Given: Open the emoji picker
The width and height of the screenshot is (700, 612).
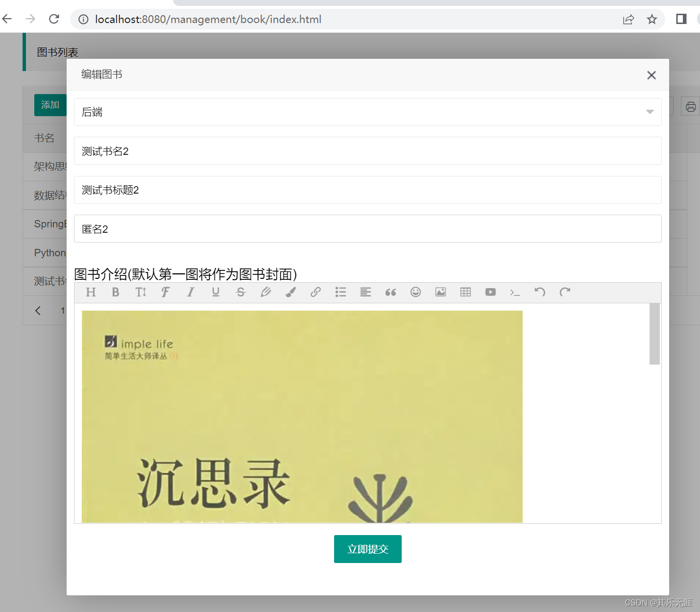Looking at the screenshot, I should pyautogui.click(x=415, y=293).
